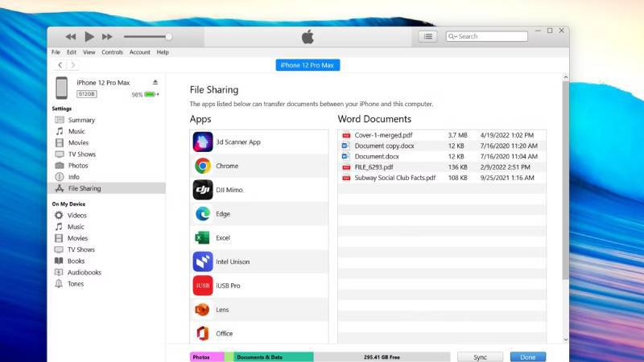Select Movies under Settings
Screen dimensions: 644x362
click(78, 143)
